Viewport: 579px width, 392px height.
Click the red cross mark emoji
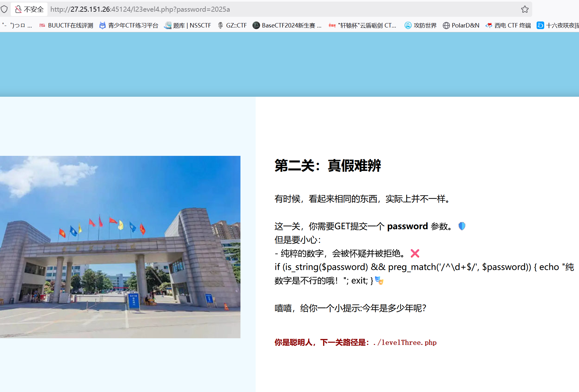pyautogui.click(x=415, y=253)
